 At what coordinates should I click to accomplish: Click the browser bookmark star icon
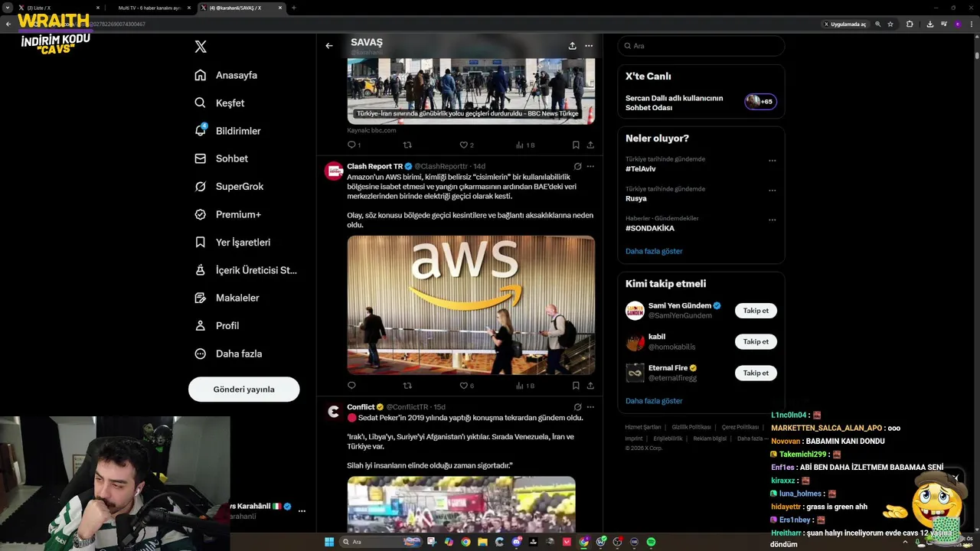890,24
